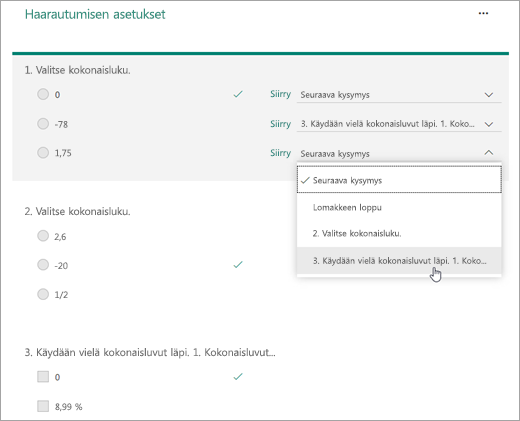
Task: Select radio option 2,6
Action: coord(43,236)
